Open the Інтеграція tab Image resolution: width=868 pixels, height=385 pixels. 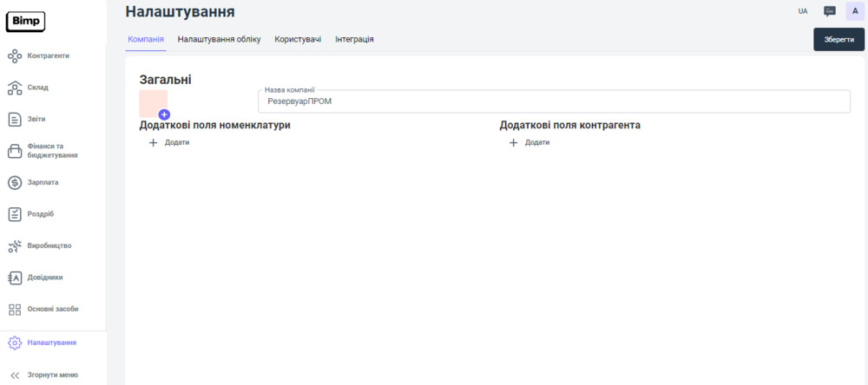pos(354,39)
